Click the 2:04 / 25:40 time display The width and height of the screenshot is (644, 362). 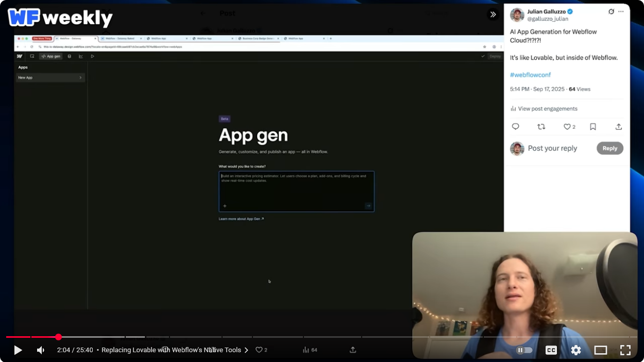point(75,350)
